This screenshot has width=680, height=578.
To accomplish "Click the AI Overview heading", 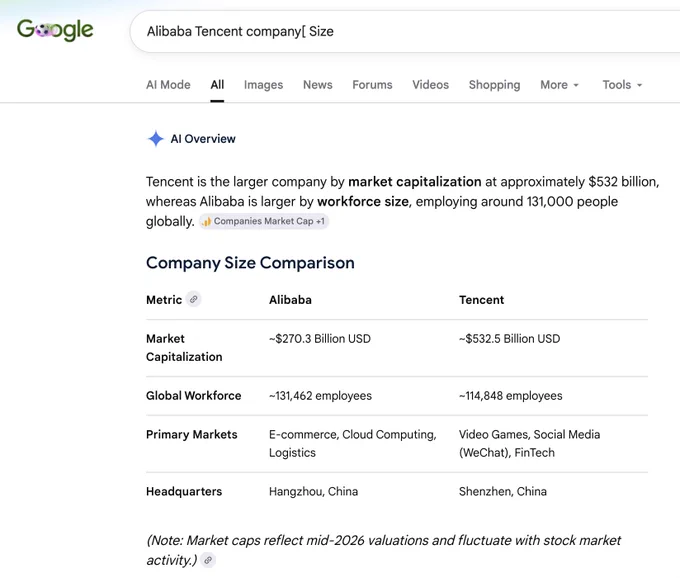I will click(203, 139).
